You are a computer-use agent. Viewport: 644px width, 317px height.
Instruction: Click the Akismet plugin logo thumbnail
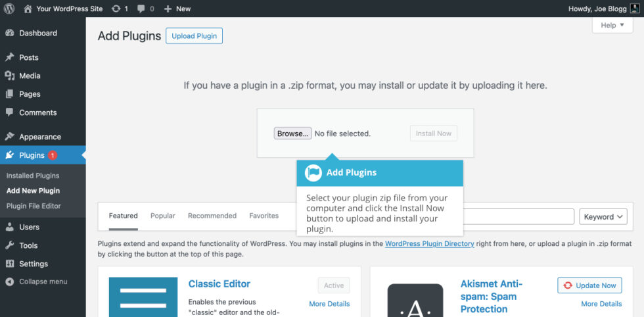coord(415,300)
